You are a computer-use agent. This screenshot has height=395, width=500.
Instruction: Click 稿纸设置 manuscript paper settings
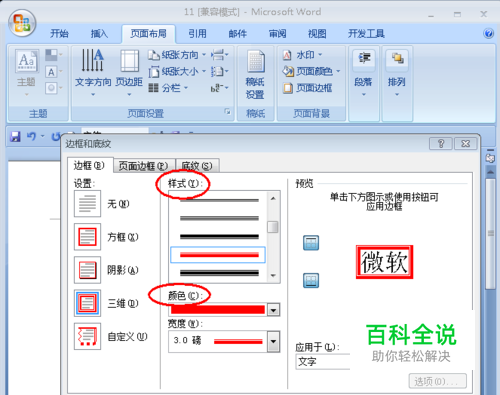(x=255, y=75)
